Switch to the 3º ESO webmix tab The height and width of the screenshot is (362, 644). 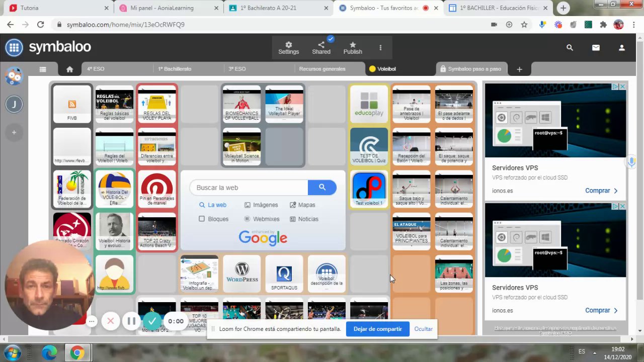[237, 69]
